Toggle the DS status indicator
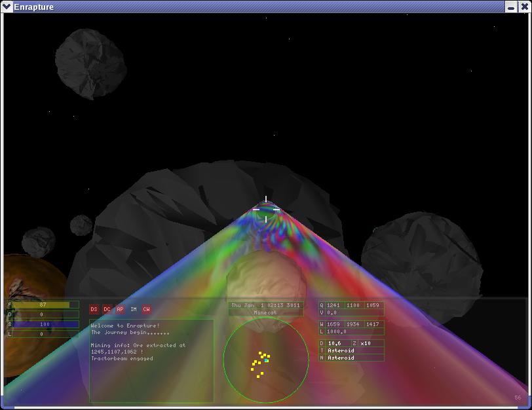 pyautogui.click(x=94, y=309)
